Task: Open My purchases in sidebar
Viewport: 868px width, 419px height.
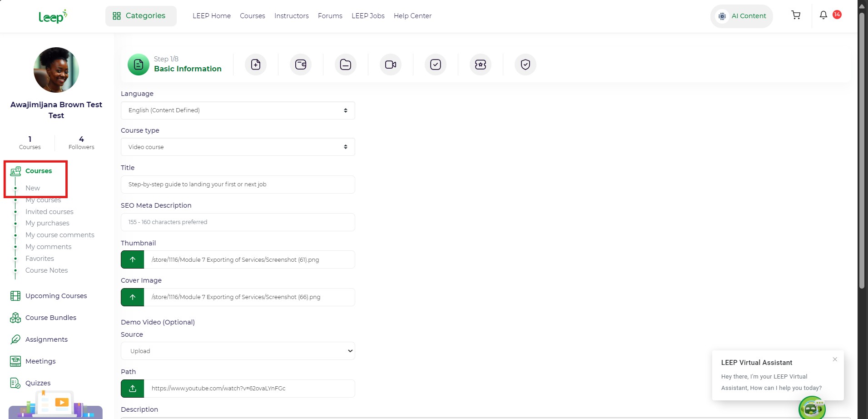Action: [x=47, y=223]
